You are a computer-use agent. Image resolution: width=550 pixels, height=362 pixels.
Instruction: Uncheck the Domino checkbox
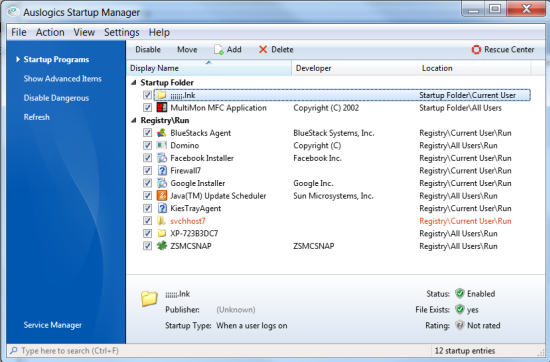147,145
